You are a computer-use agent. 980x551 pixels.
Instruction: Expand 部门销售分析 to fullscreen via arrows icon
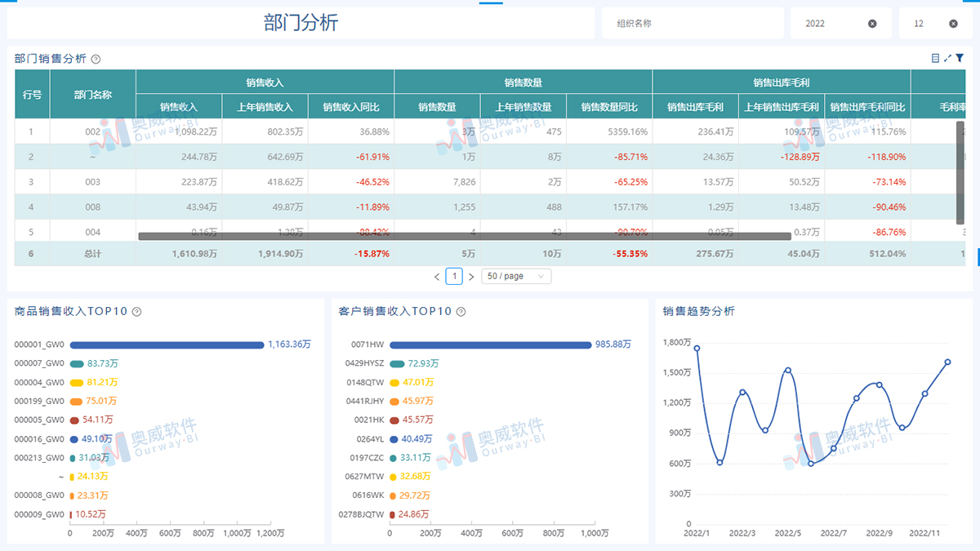(x=947, y=58)
